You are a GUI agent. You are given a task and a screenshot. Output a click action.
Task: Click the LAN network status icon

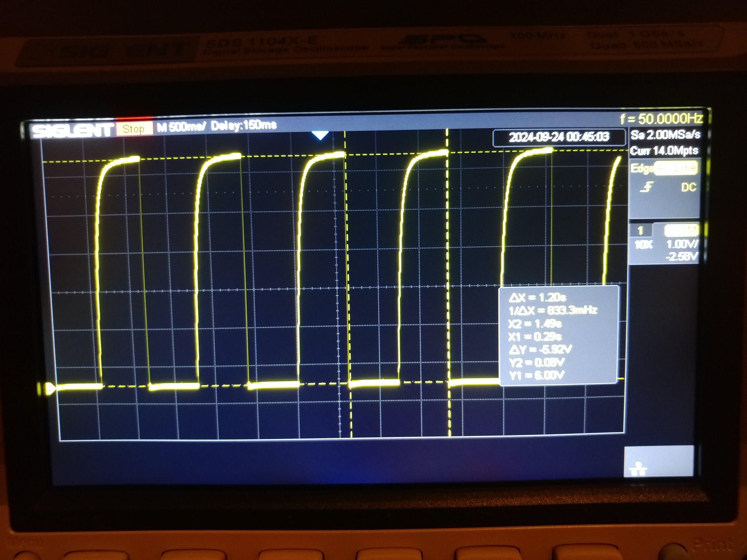(x=638, y=469)
